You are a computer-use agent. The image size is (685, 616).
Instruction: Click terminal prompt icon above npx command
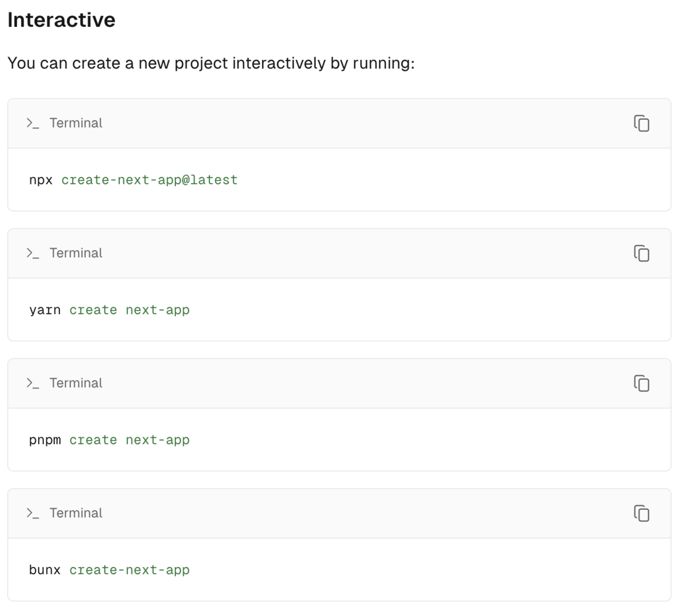point(33,123)
